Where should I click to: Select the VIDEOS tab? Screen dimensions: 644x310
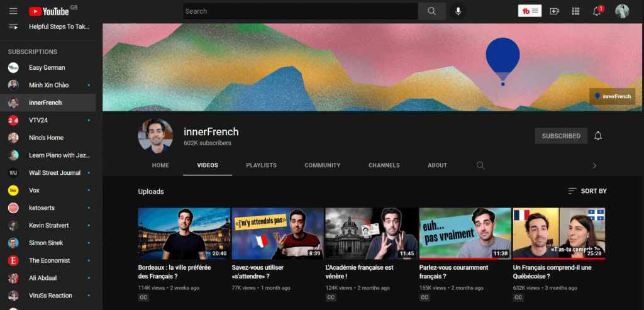(x=208, y=165)
